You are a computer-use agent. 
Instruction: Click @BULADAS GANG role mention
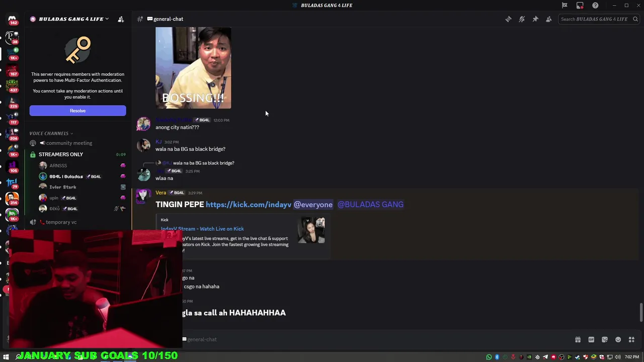click(370, 205)
